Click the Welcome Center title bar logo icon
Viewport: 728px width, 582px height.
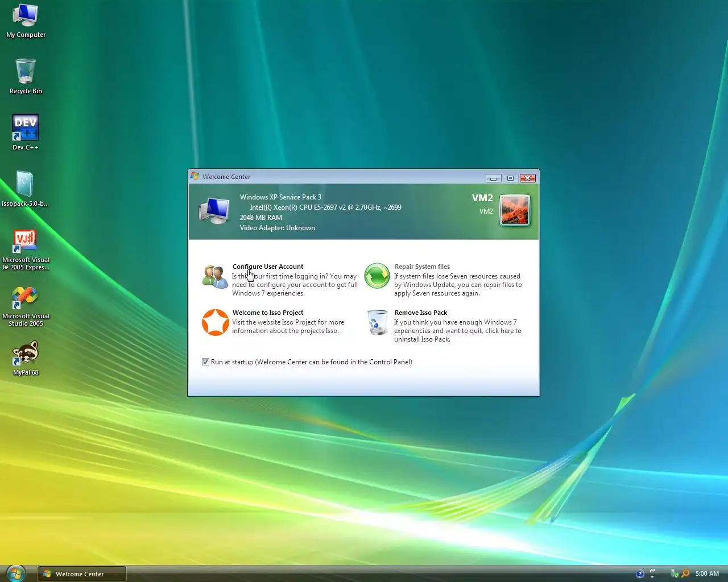[x=195, y=176]
